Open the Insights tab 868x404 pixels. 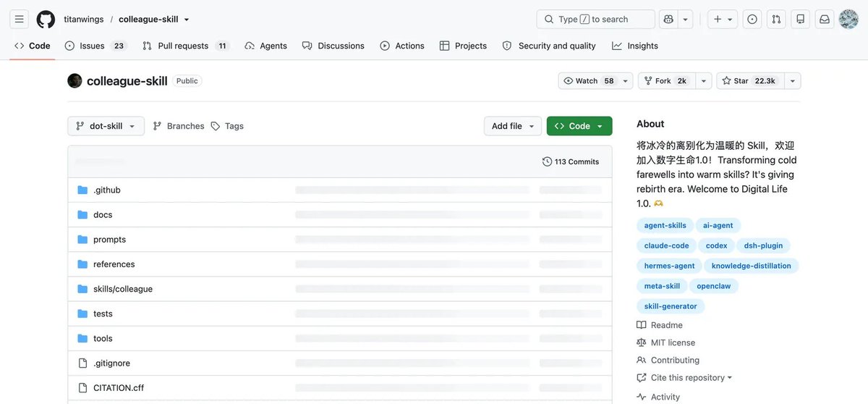635,46
